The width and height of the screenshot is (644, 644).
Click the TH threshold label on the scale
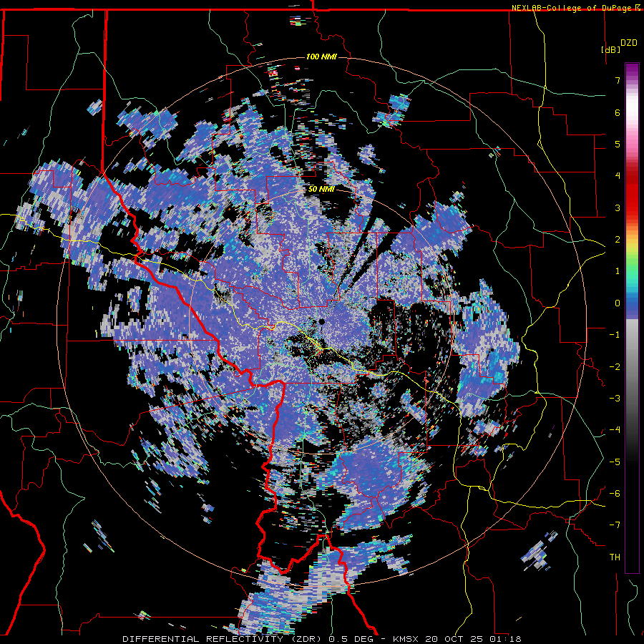coord(615,557)
